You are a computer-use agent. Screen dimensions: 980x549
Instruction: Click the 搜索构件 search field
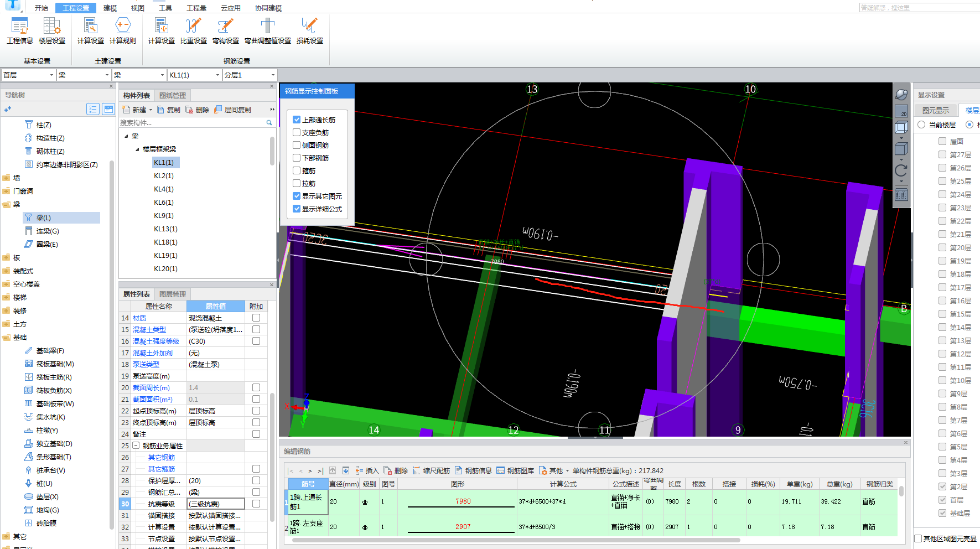point(191,123)
